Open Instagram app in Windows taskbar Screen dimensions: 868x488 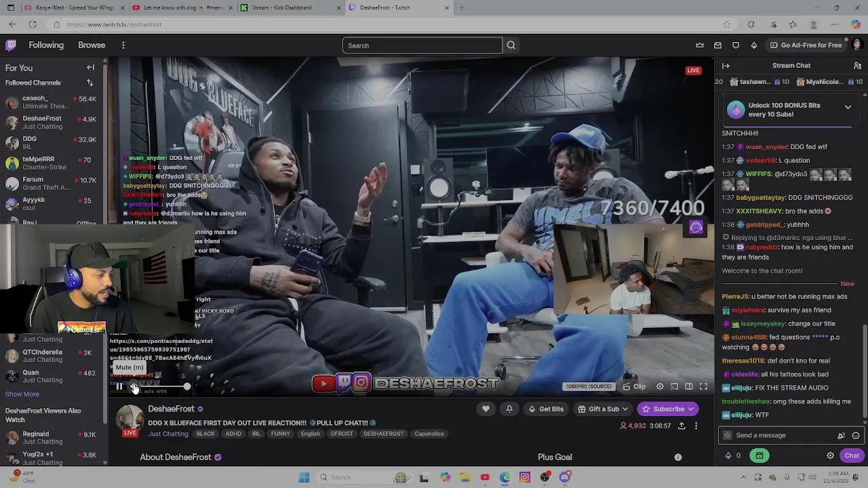(525, 477)
